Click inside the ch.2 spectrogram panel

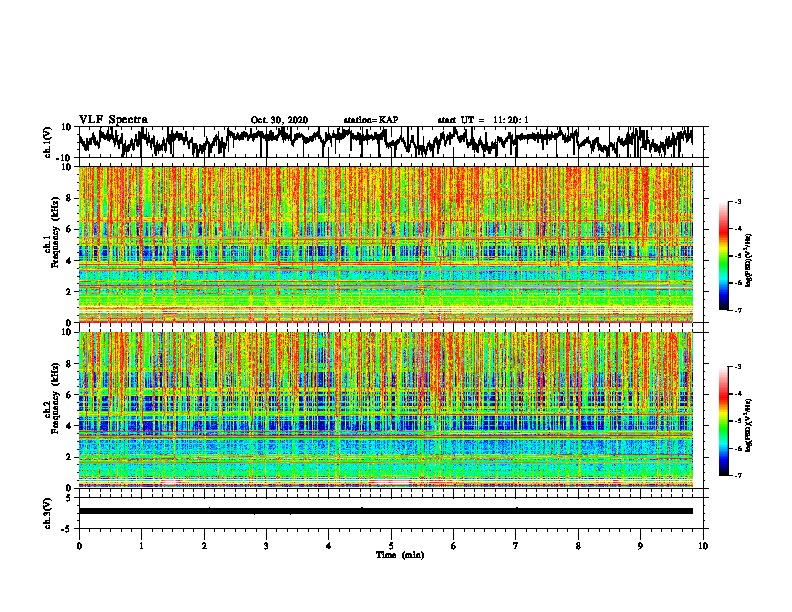386,410
